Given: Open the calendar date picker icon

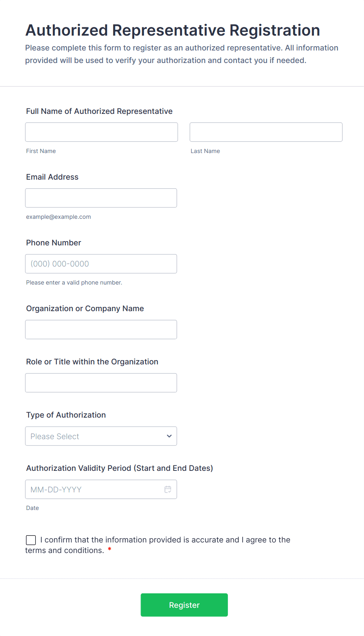Looking at the screenshot, I should tap(168, 489).
